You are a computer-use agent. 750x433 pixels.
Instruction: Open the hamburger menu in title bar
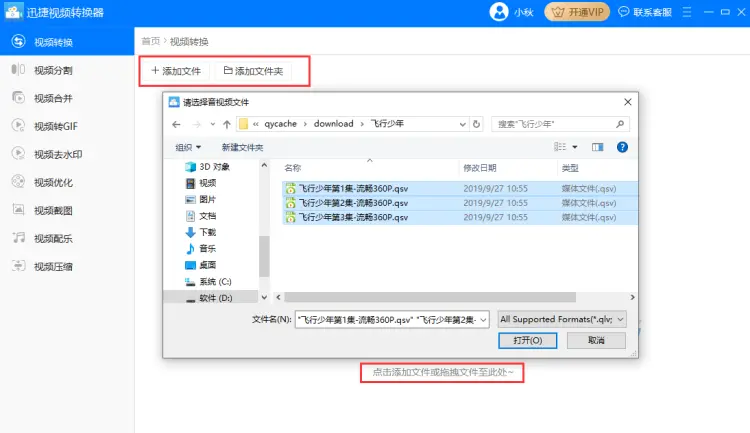[x=687, y=12]
